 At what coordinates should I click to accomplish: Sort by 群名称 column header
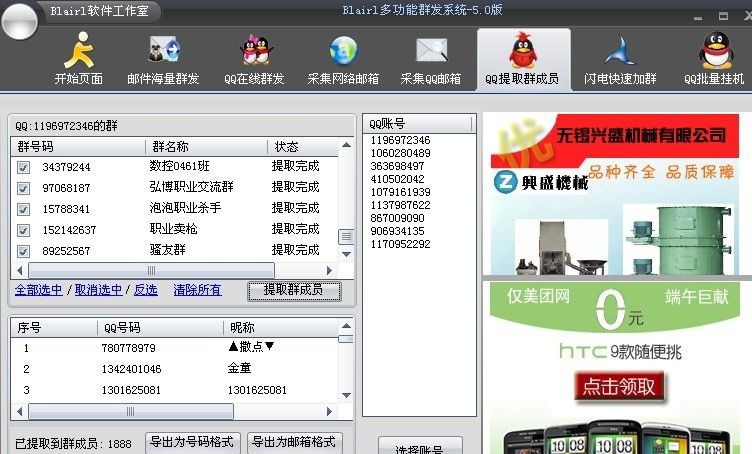tap(206, 147)
